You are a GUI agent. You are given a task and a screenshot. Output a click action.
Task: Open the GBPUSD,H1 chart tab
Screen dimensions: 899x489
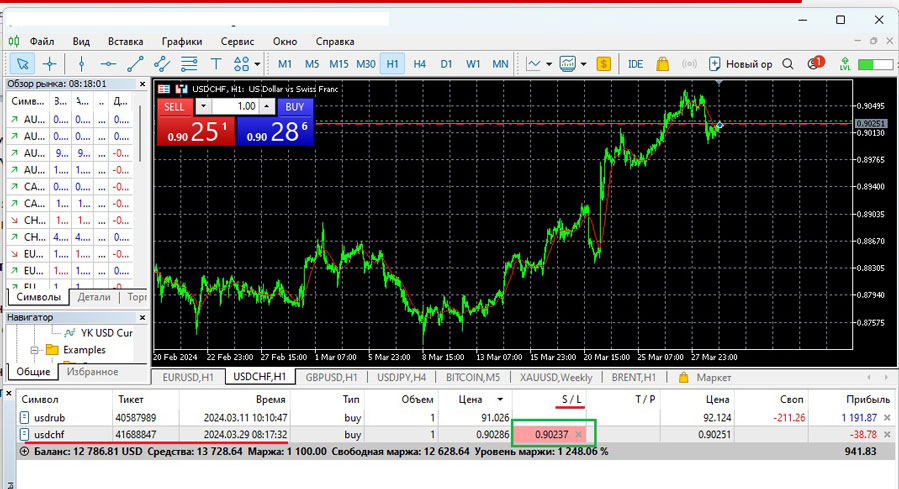point(331,377)
